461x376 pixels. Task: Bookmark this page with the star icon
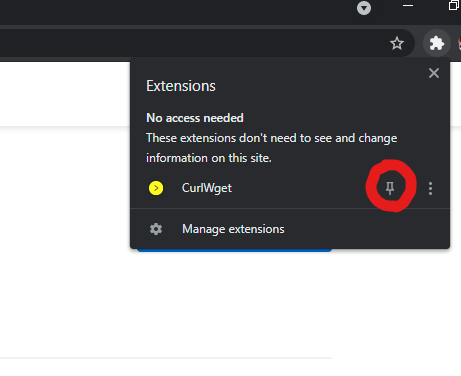point(397,43)
